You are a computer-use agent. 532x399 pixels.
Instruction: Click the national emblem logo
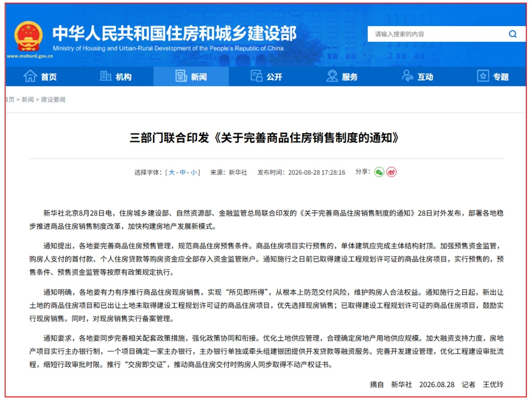[x=29, y=37]
